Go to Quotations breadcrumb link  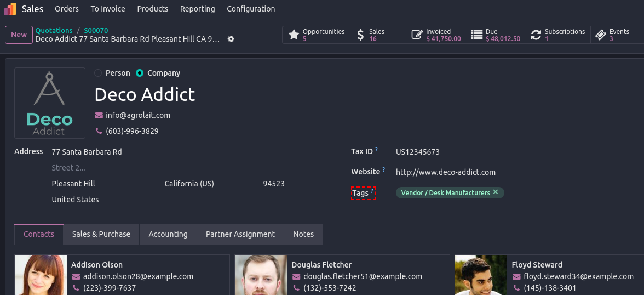pyautogui.click(x=54, y=31)
